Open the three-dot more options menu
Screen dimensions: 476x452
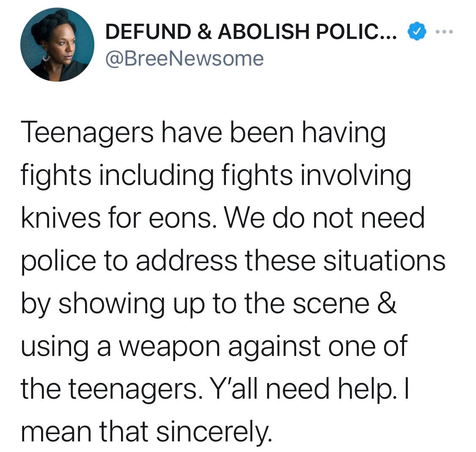pyautogui.click(x=444, y=32)
